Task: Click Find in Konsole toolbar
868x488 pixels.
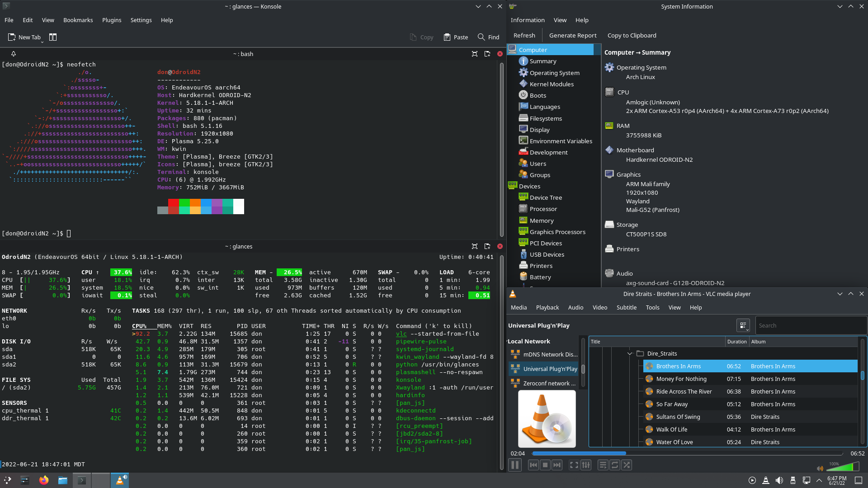Action: [x=489, y=37]
